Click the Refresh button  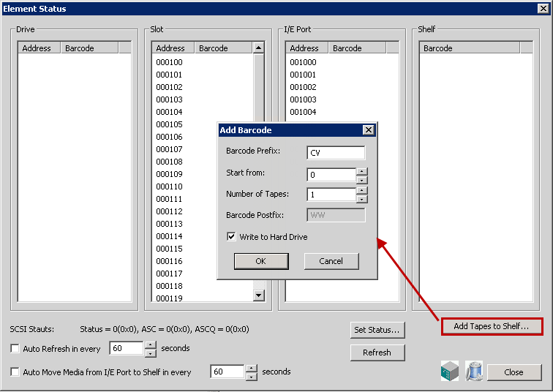(377, 353)
